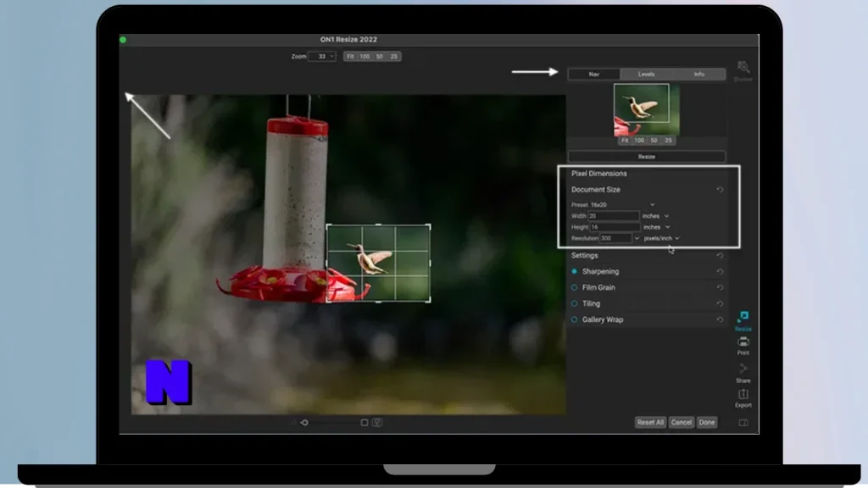This screenshot has width=868, height=488.
Task: Click 25 under the navigator thumbnail
Action: (x=668, y=141)
